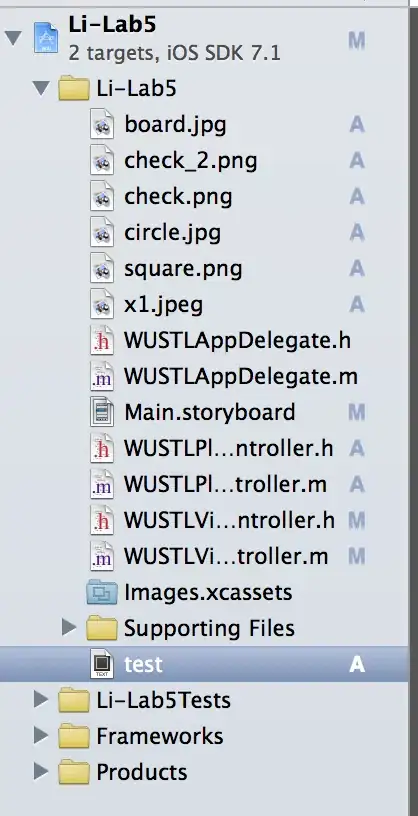Click the Products folder icon
Image resolution: width=418 pixels, height=816 pixels.
click(73, 772)
